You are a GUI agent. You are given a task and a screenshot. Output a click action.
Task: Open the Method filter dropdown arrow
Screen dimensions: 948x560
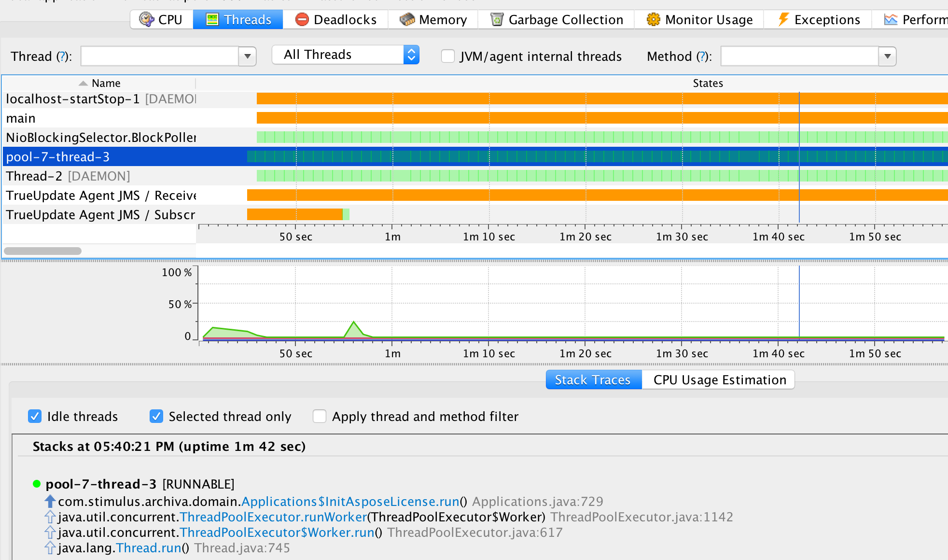point(887,56)
